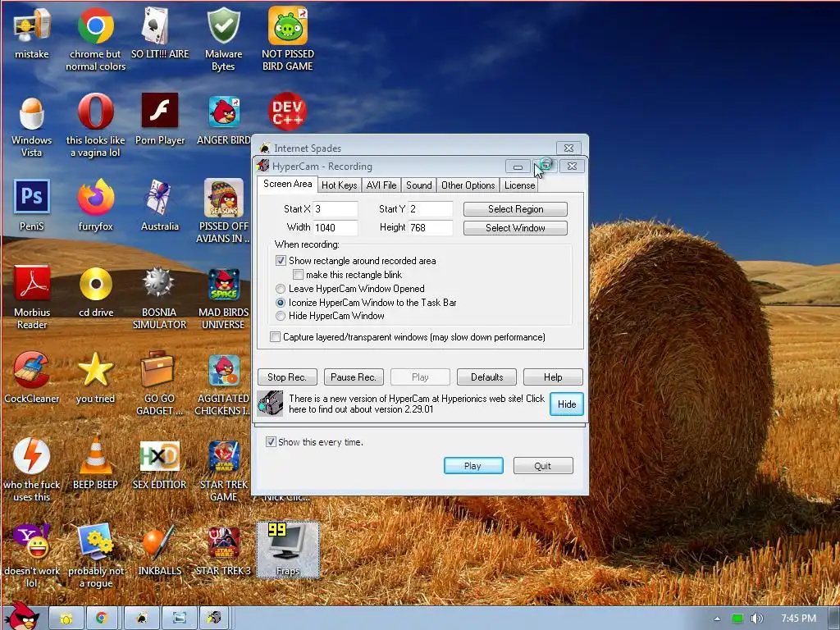Click Pause Rec. button
840x630 pixels.
[354, 377]
